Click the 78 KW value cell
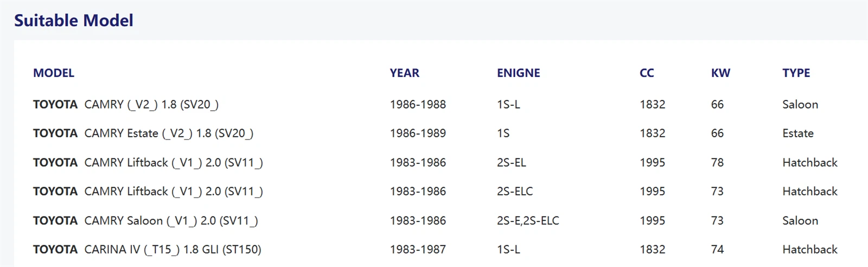This screenshot has height=267, width=868. click(717, 163)
